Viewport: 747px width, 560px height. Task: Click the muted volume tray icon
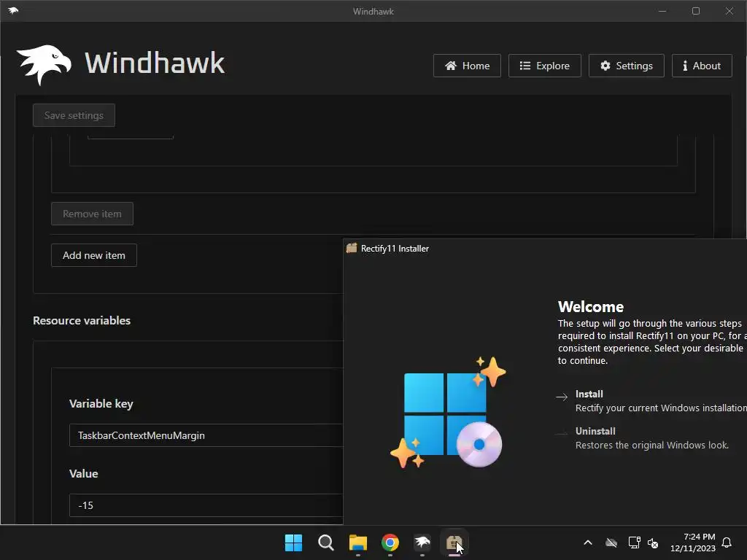[x=653, y=542]
